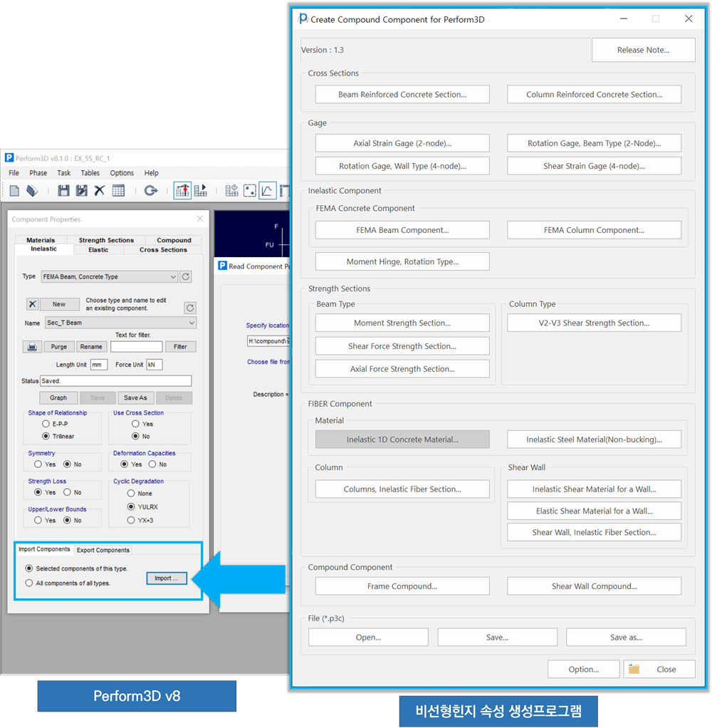Open the Type dropdown FEMA Beam, Concrete Type

(110, 276)
